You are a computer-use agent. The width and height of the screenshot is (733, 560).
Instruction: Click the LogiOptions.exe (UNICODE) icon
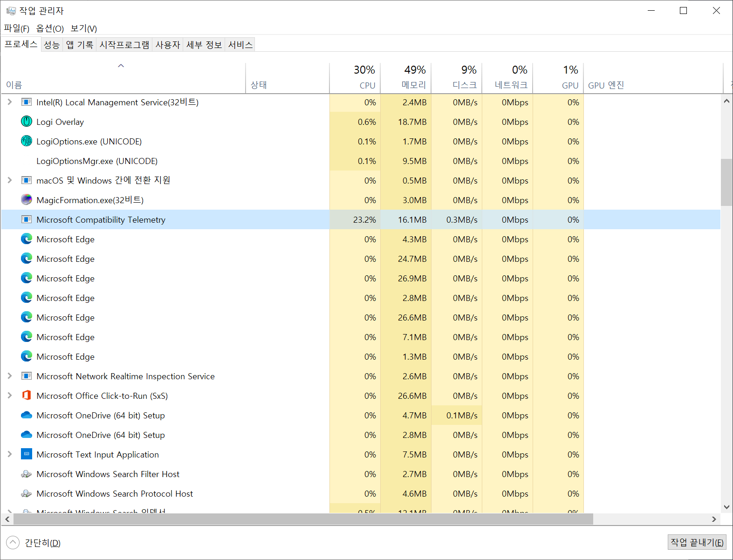point(27,141)
